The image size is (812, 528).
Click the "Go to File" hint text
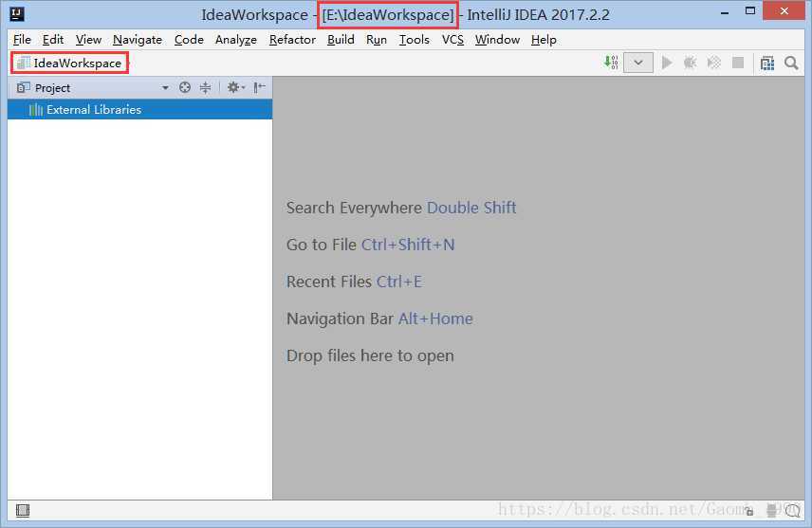click(321, 245)
